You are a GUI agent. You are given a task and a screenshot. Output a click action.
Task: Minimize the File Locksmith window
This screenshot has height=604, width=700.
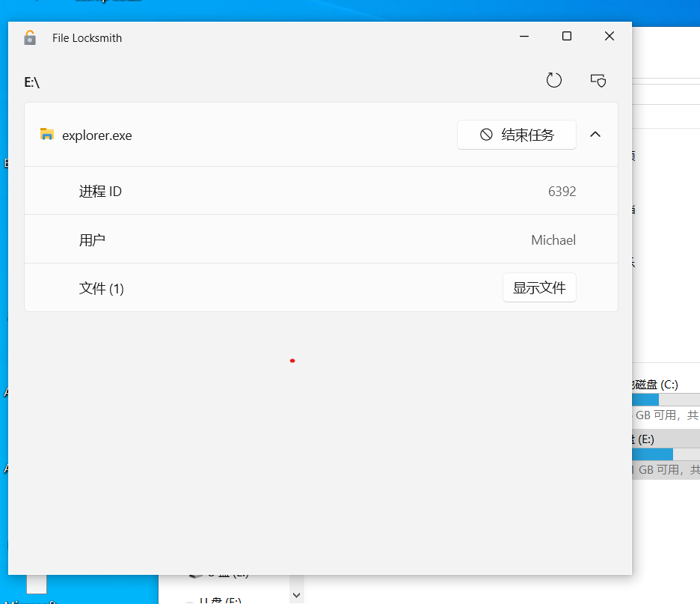tap(524, 36)
